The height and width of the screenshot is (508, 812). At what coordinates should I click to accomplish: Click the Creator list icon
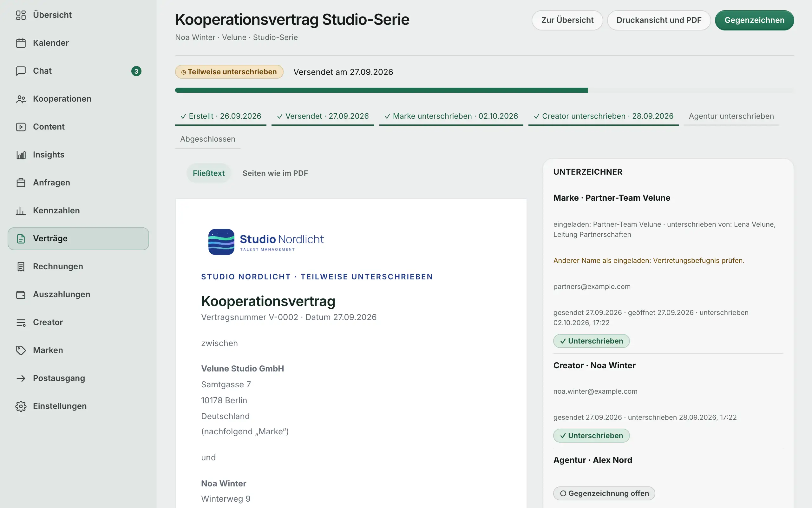click(x=21, y=322)
